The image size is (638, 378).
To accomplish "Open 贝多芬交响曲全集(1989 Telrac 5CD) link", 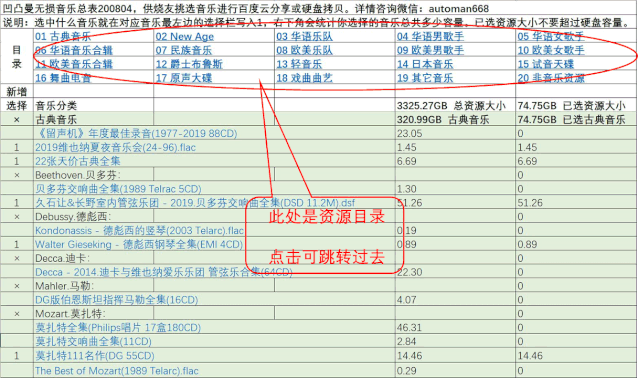I will [x=118, y=189].
